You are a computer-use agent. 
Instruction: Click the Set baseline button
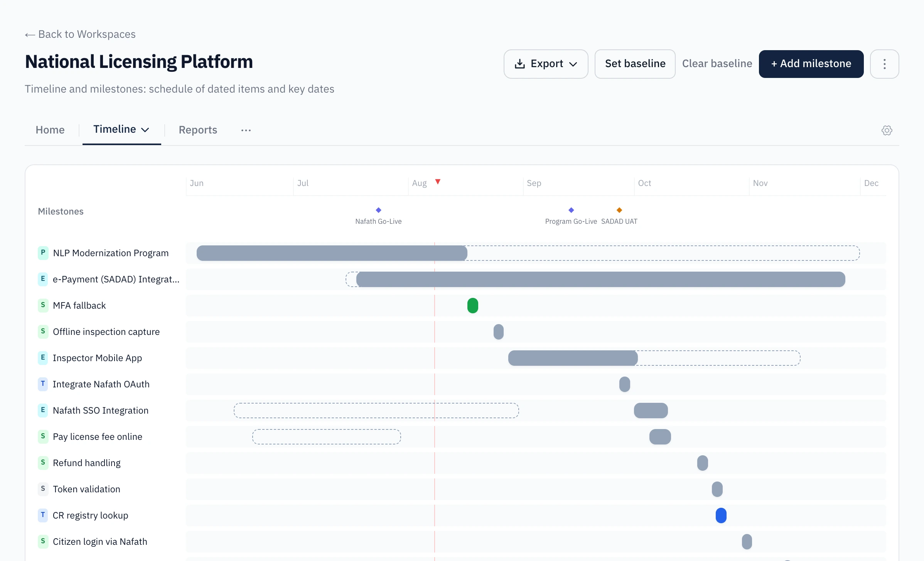(x=635, y=64)
